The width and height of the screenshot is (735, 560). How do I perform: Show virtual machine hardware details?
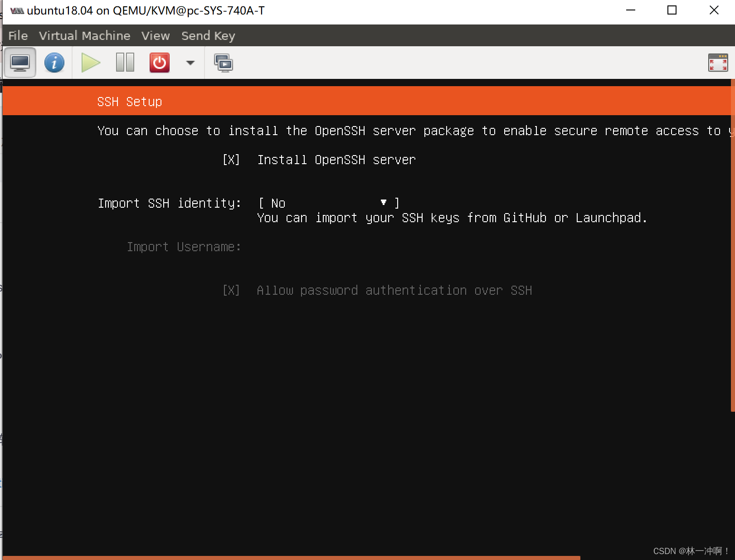pyautogui.click(x=54, y=63)
